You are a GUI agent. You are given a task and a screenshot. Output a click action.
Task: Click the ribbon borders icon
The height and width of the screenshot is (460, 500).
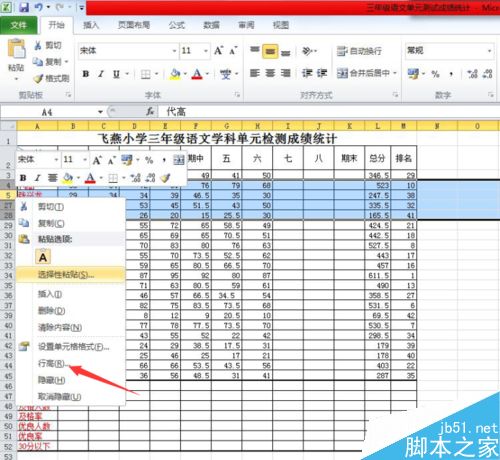[146, 74]
